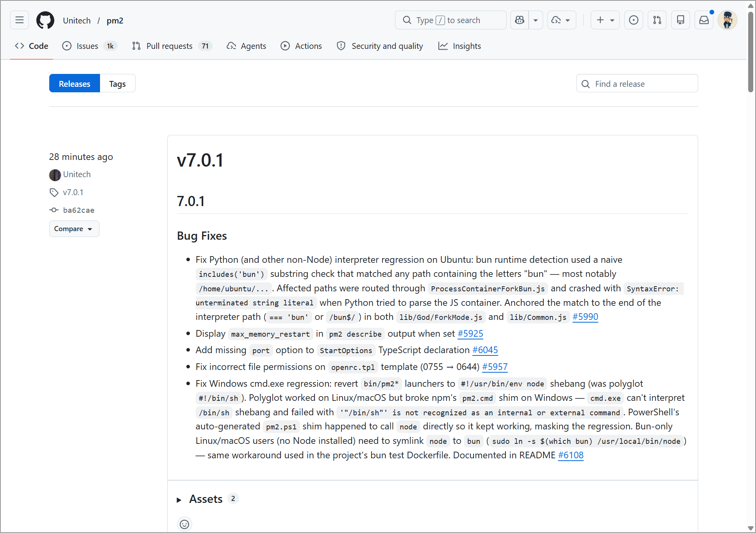
Task: Click the search magnifier icon in header
Action: click(407, 20)
